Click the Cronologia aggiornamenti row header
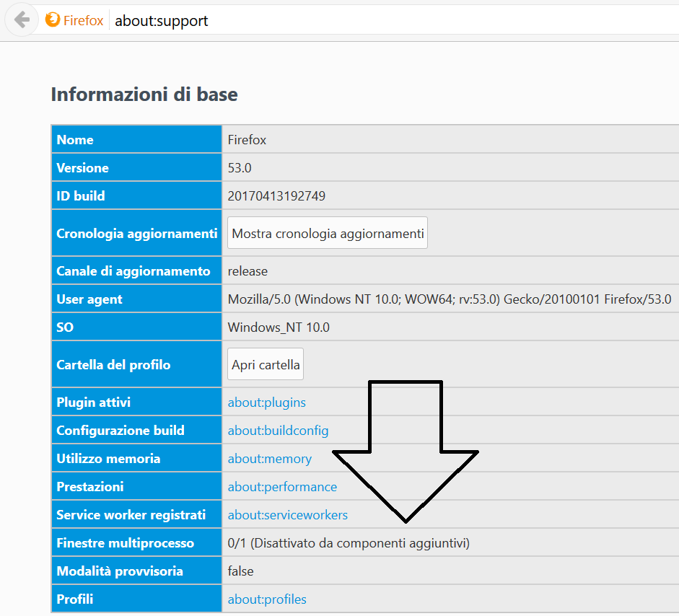 [x=136, y=233]
